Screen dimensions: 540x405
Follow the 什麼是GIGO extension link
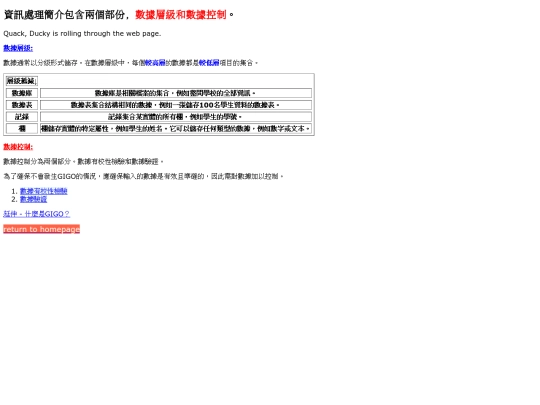pos(37,214)
